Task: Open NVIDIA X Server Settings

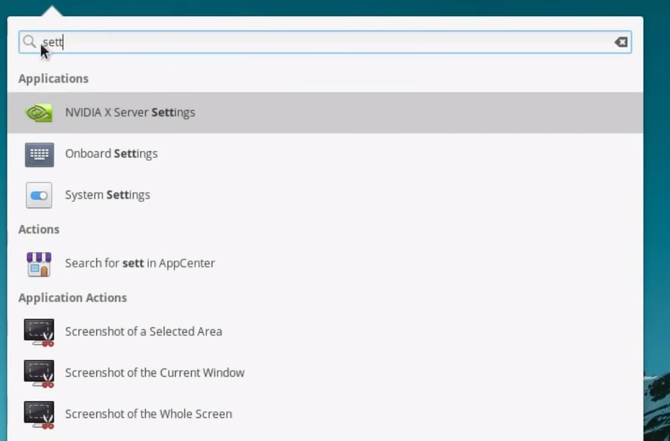Action: click(325, 112)
